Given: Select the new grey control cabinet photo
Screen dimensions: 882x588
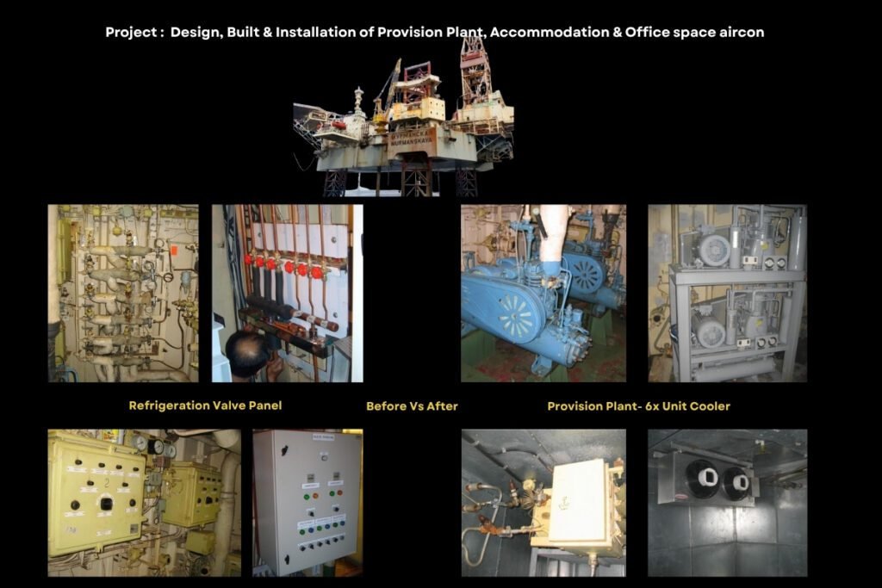Looking at the screenshot, I should pos(307,502).
